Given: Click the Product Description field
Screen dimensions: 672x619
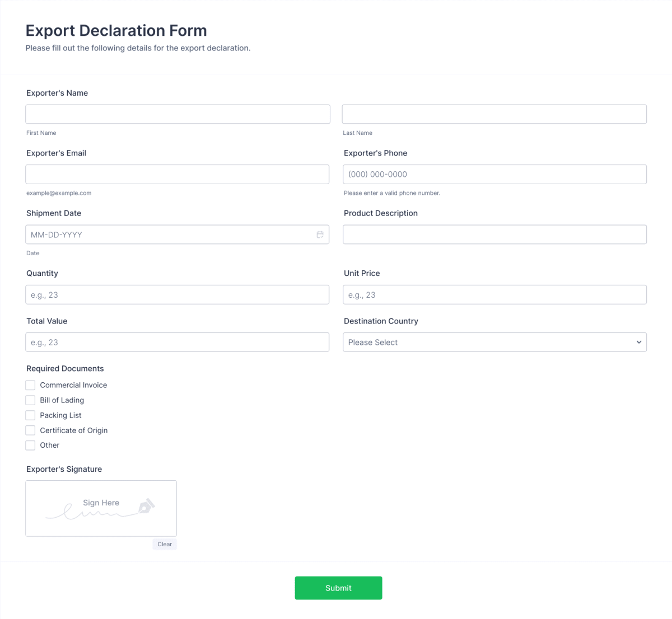Looking at the screenshot, I should pyautogui.click(x=494, y=235).
